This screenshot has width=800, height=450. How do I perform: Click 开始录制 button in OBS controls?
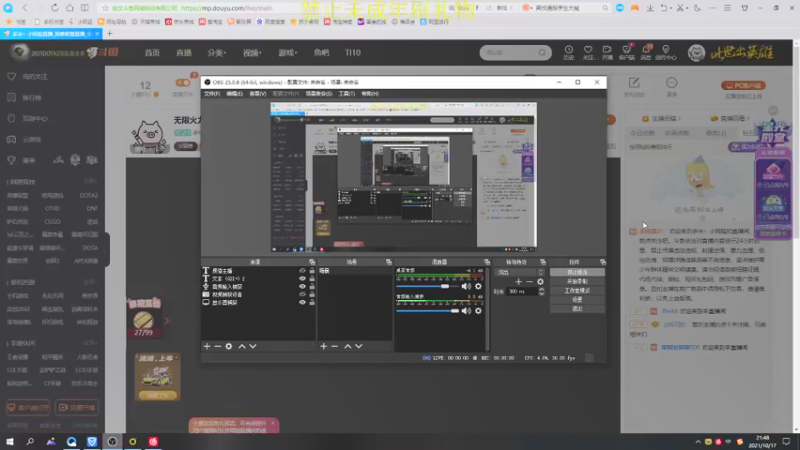pos(577,282)
